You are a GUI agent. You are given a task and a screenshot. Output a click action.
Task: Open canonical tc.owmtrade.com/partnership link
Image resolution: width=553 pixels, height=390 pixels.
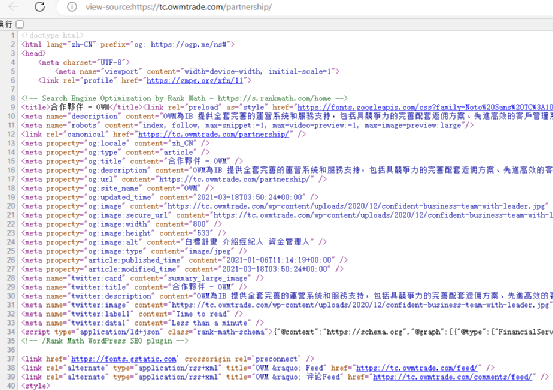[213, 134]
